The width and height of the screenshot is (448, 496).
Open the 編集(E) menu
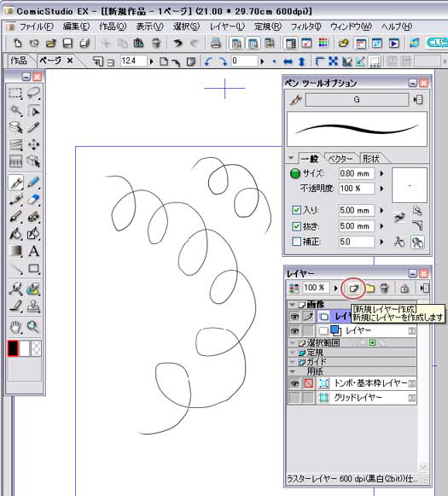tap(76, 26)
